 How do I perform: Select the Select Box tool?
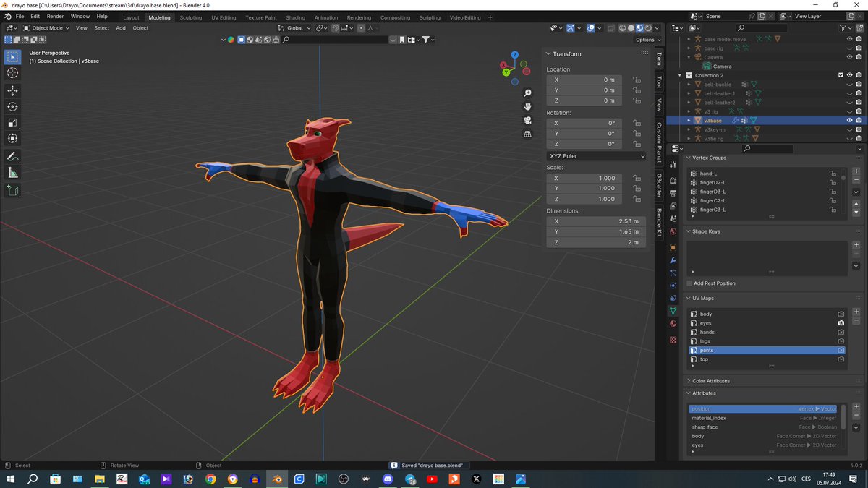pos(13,57)
